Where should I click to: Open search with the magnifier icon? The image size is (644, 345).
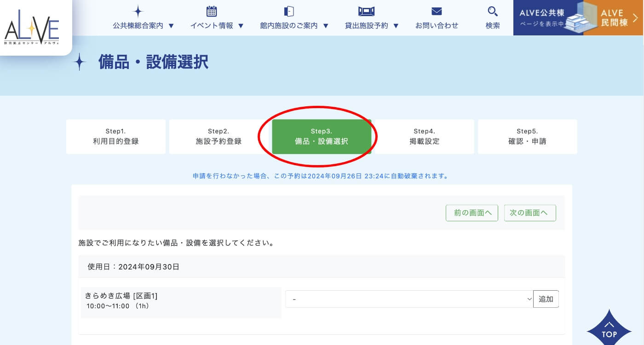(x=493, y=11)
